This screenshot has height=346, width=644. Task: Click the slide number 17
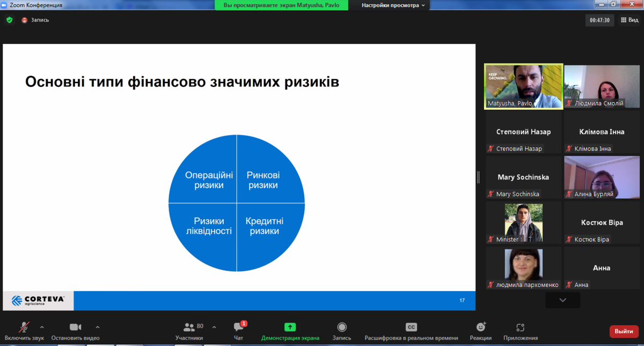coord(462,300)
